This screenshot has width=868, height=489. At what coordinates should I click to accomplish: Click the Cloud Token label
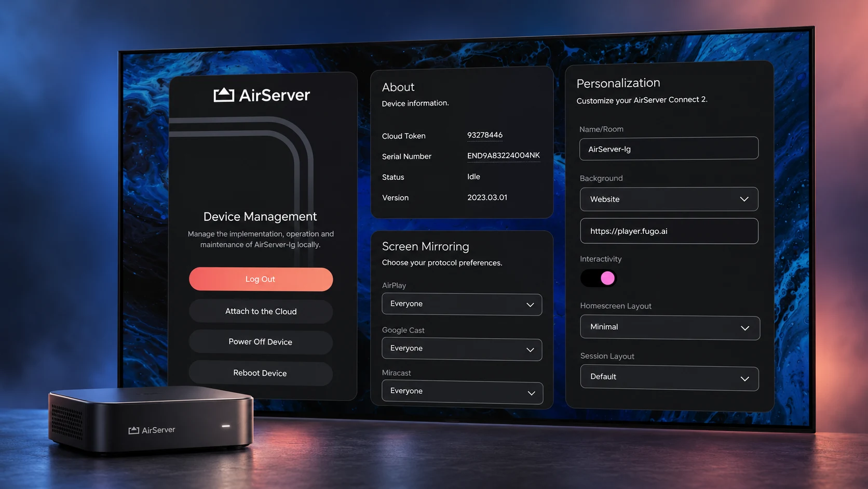[404, 136]
